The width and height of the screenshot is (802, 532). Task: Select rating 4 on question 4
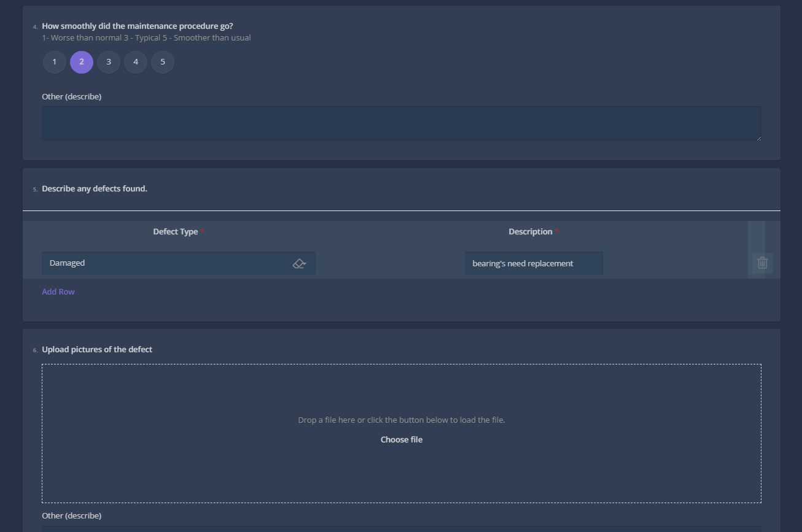click(135, 61)
